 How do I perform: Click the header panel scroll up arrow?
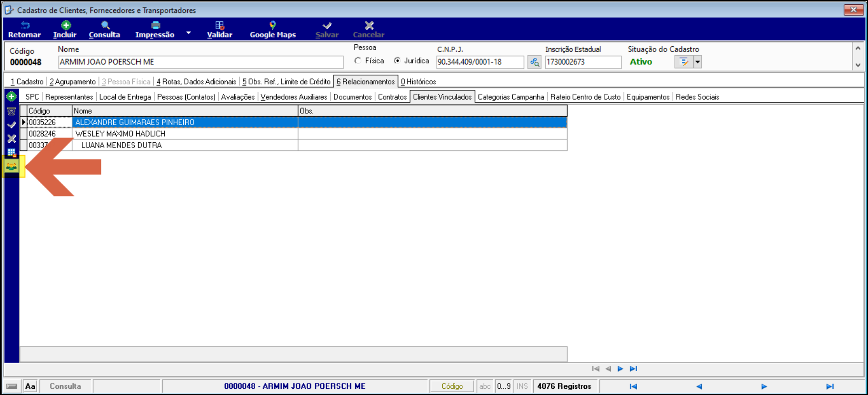pyautogui.click(x=858, y=48)
